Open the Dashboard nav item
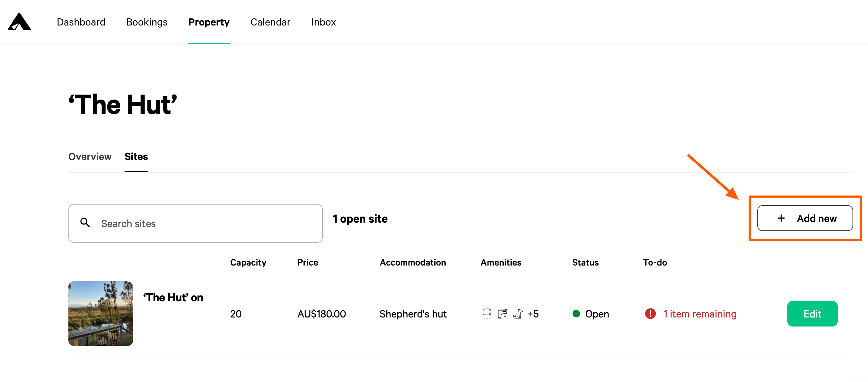The image size is (868, 382). (81, 22)
